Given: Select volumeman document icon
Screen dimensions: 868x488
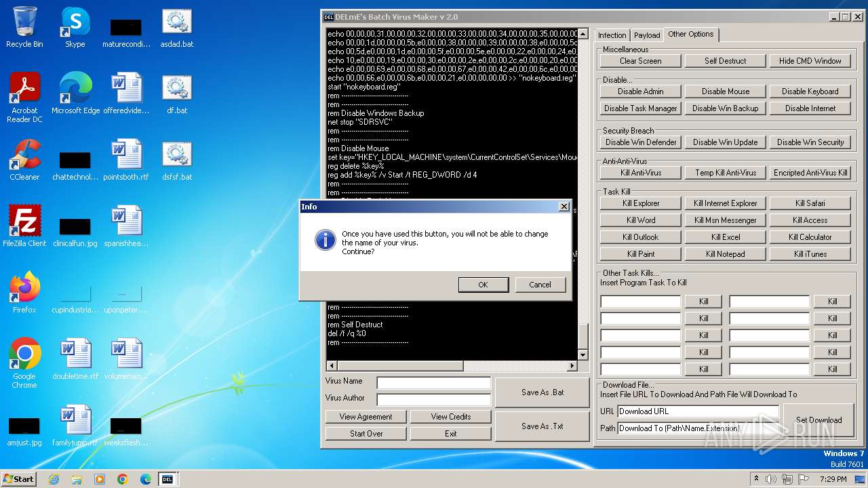Looking at the screenshot, I should point(126,359).
